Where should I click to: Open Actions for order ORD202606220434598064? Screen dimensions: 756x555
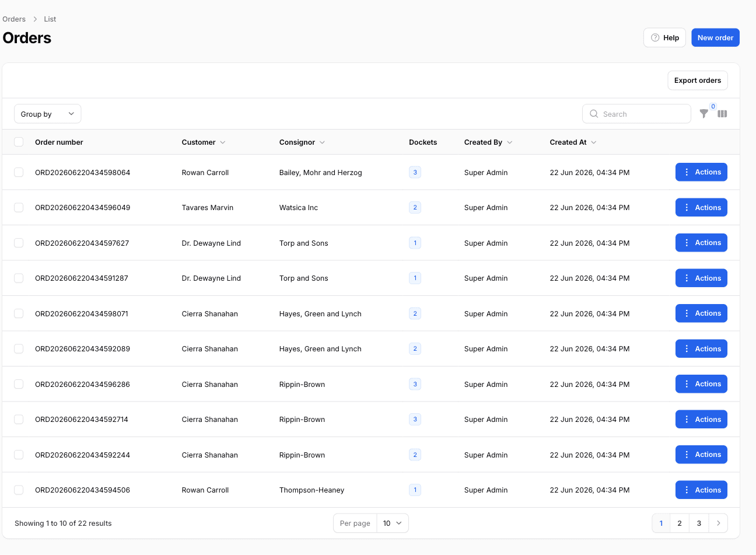coord(701,172)
